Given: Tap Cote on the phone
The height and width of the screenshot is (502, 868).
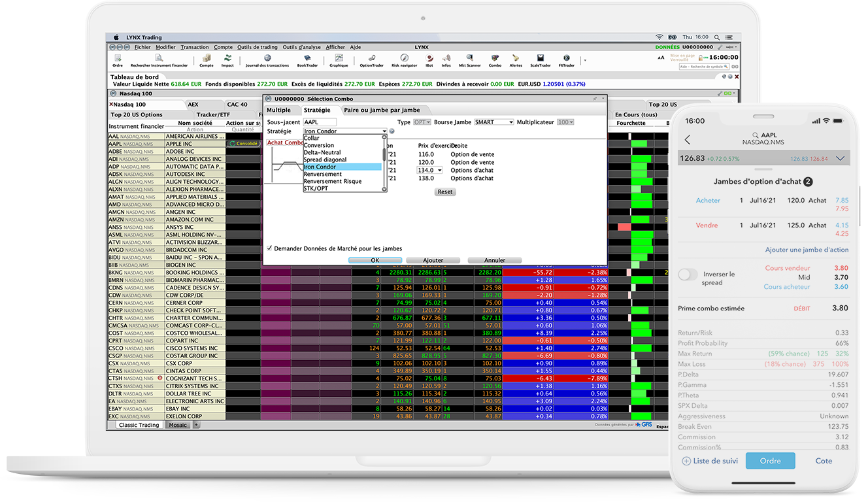Looking at the screenshot, I should [x=824, y=461].
